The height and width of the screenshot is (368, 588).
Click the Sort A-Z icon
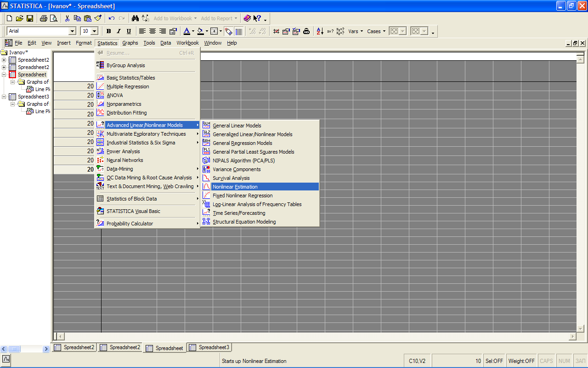320,31
